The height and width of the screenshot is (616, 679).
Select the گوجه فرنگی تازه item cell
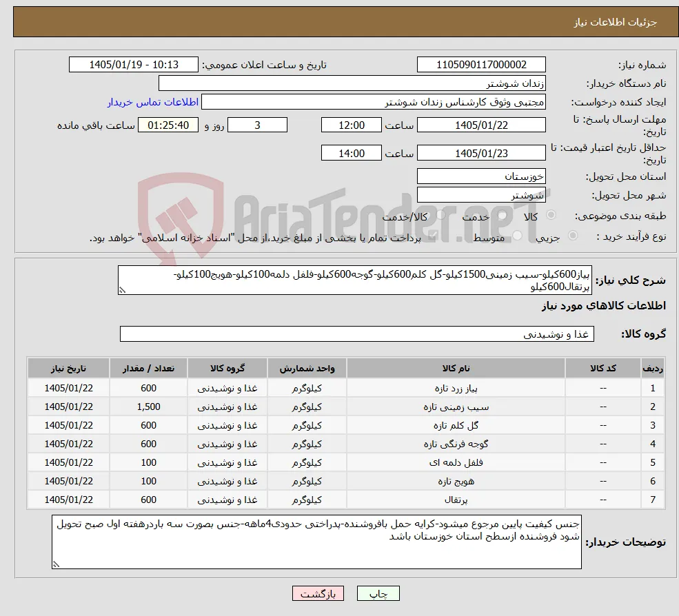[456, 444]
